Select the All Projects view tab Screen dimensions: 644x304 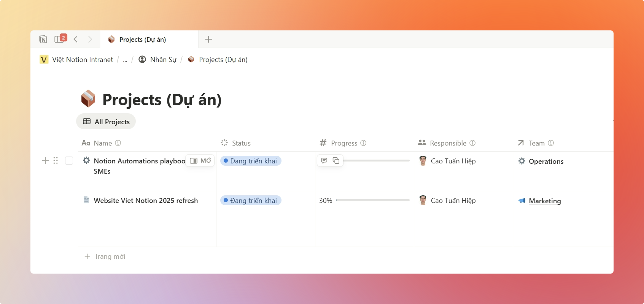106,122
